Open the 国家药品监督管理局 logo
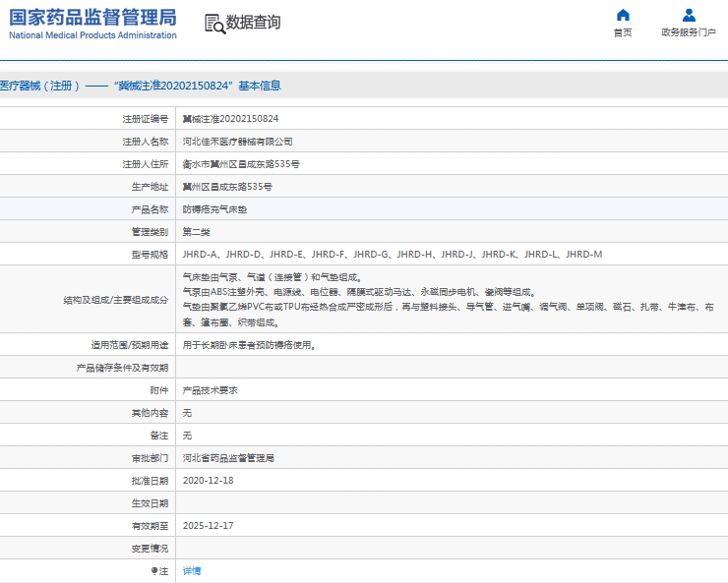The height and width of the screenshot is (583, 728). tap(92, 18)
